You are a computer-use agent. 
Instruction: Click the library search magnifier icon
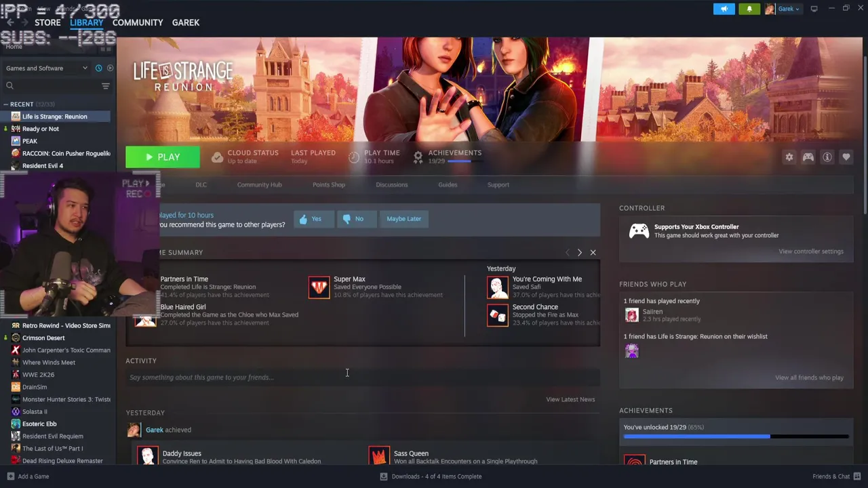(9, 85)
